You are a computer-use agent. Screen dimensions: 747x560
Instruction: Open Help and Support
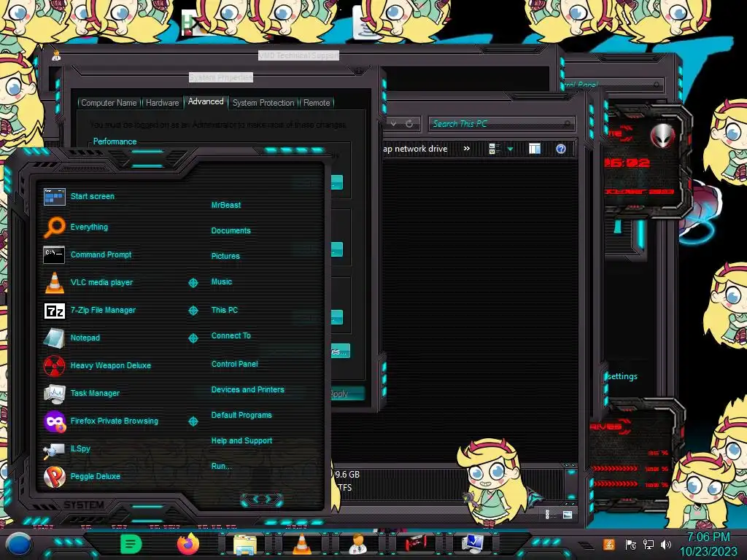pos(241,441)
